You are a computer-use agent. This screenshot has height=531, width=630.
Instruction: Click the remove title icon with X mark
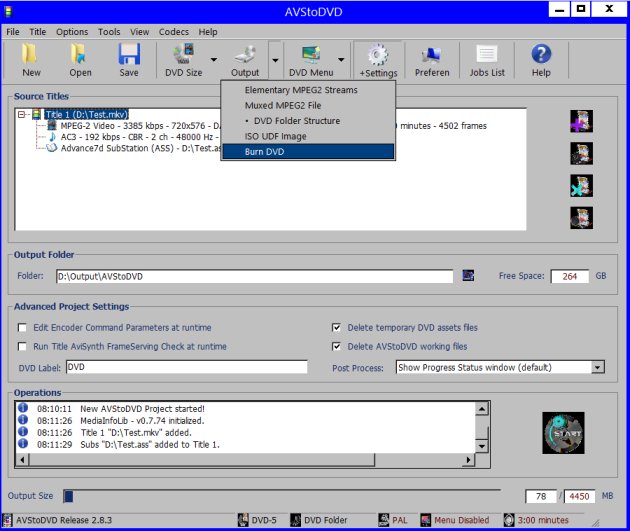coord(581,186)
